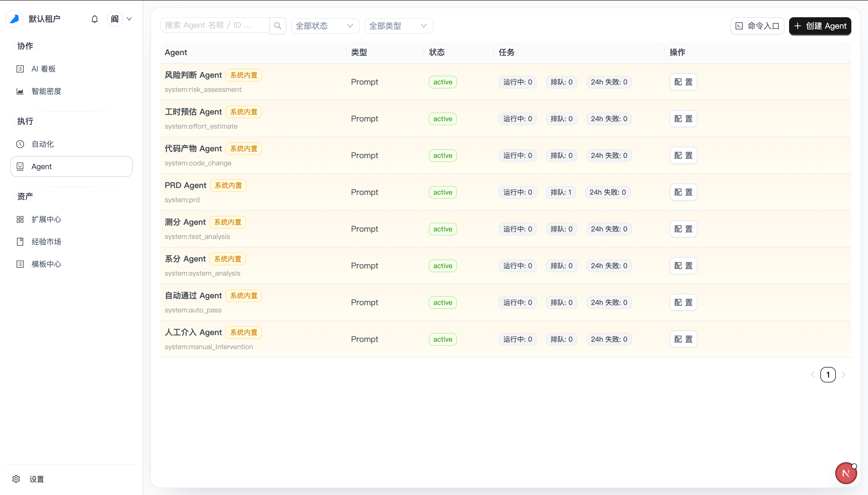Click the user avatar in sidebar header

pos(115,19)
